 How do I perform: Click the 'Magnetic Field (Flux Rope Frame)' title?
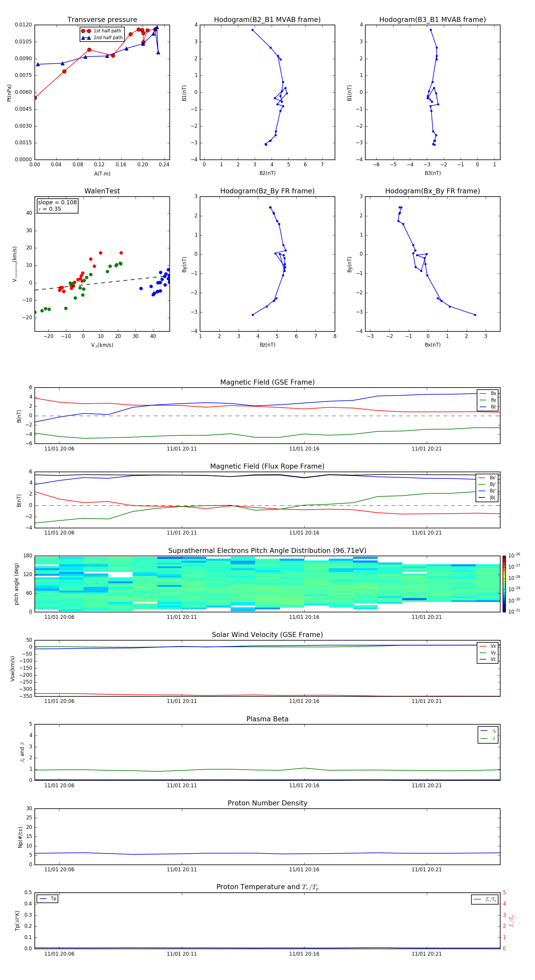[267, 467]
